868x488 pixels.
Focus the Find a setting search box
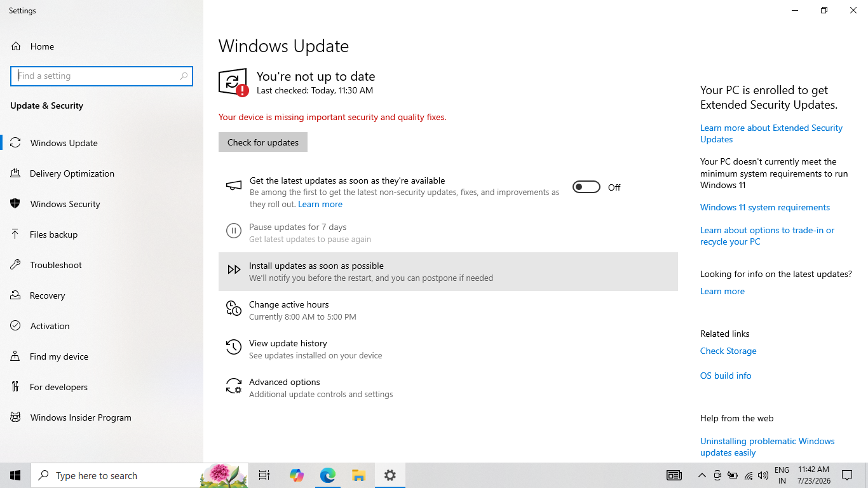(x=102, y=76)
